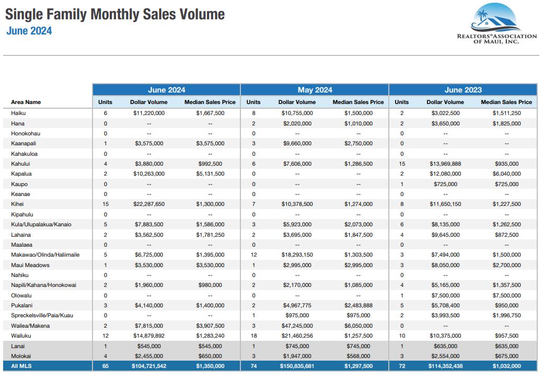
Task: Click the Wailuku area name
Action: tap(21, 336)
